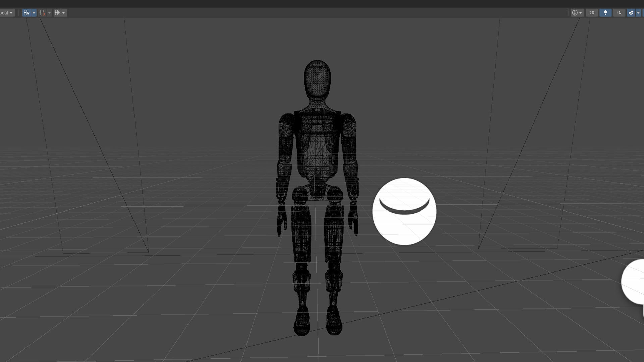644x362 pixels.
Task: Open the draw mode dropdown arrow
Action: click(x=581, y=13)
